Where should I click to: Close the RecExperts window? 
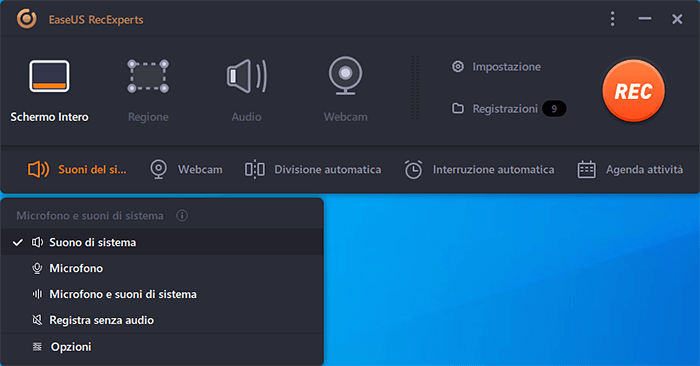(x=677, y=19)
